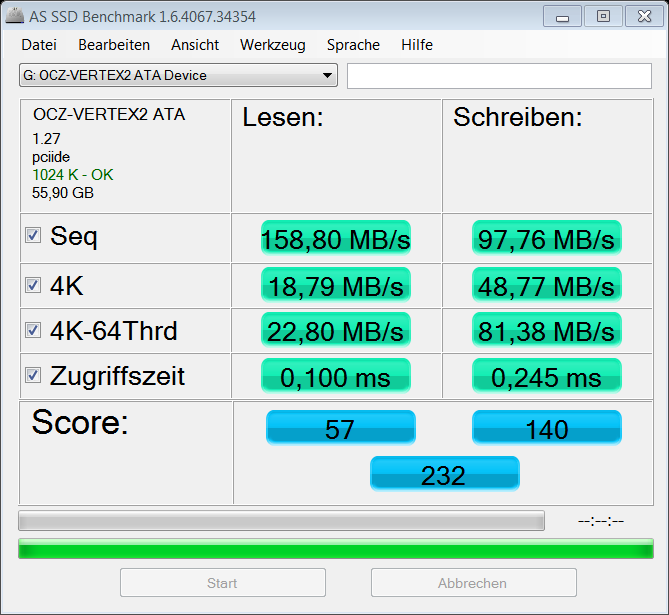Maximize the AS SSD Benchmark window
The image size is (669, 615).
click(x=603, y=16)
